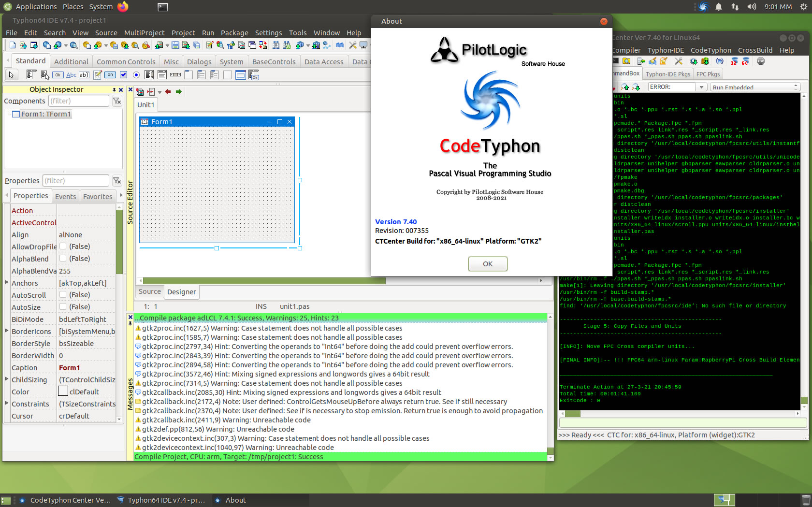Click the Components filter input field
The height and width of the screenshot is (507, 812).
click(x=78, y=101)
